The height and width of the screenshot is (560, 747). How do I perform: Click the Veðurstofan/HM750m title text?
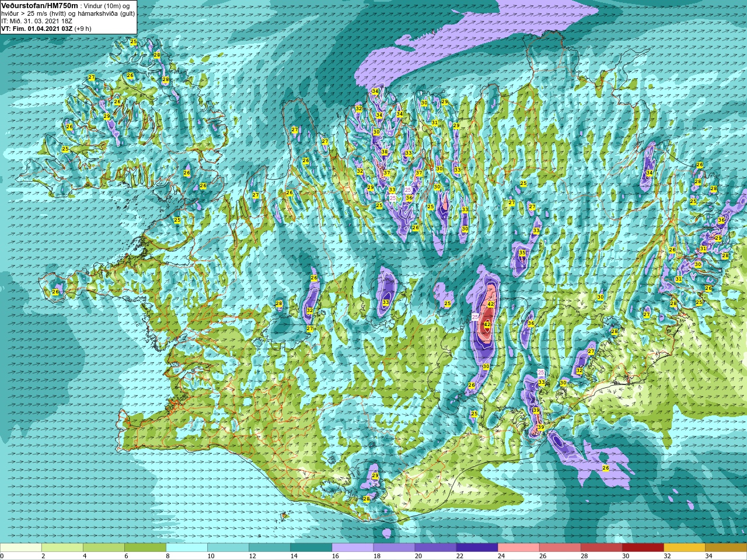click(39, 5)
